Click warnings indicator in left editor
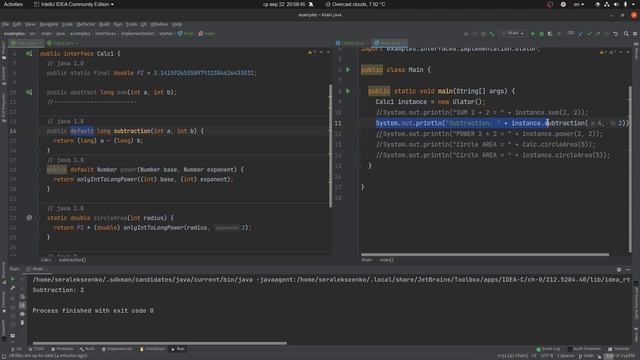 pos(312,52)
